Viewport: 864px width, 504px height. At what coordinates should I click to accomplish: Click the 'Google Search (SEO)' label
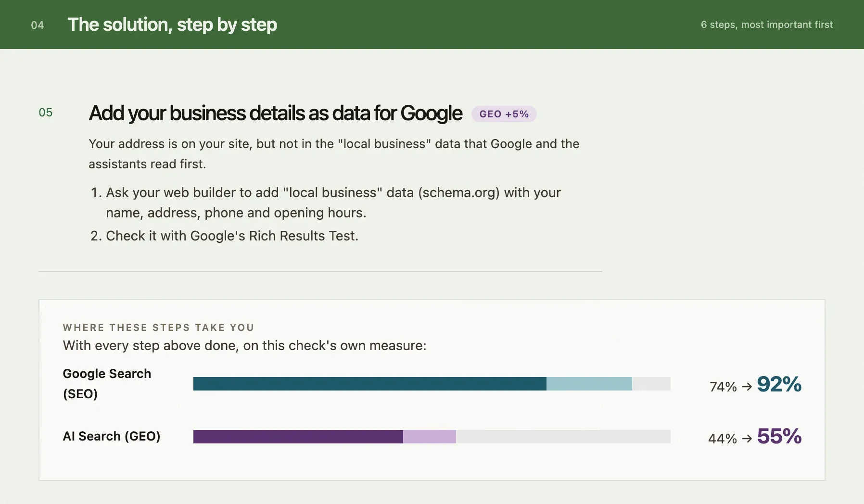(x=107, y=384)
